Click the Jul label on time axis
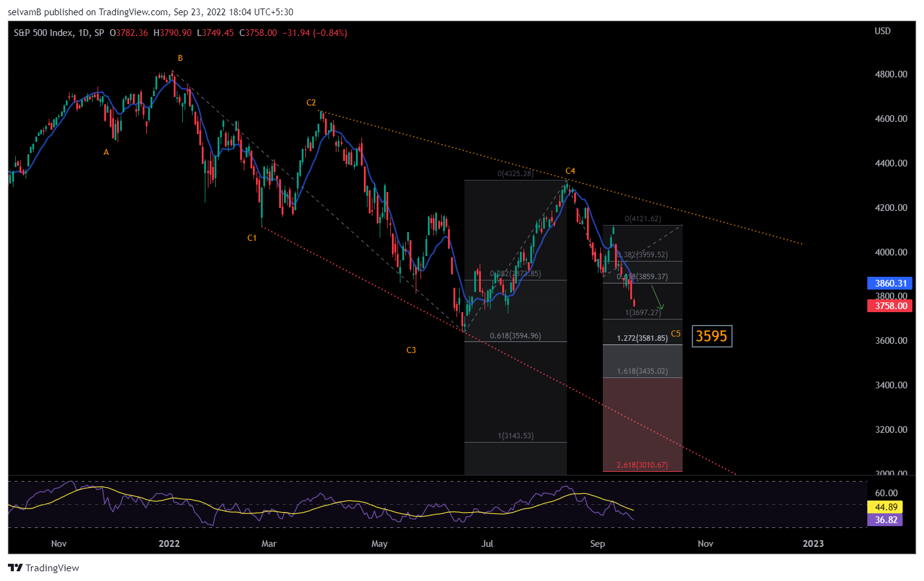Image resolution: width=924 pixels, height=581 pixels. click(x=487, y=544)
